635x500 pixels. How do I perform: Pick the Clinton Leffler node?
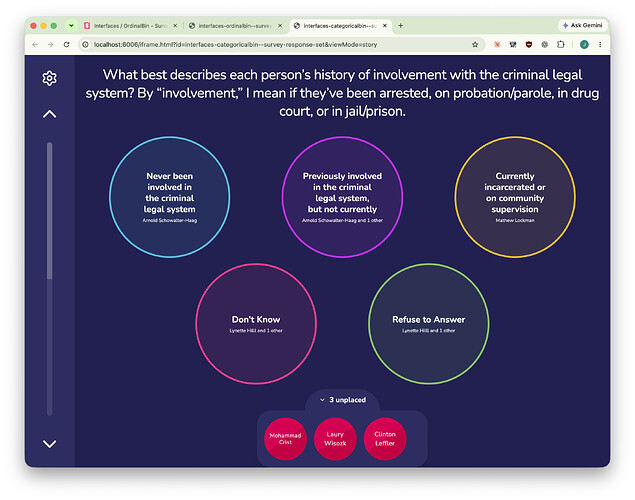click(385, 439)
